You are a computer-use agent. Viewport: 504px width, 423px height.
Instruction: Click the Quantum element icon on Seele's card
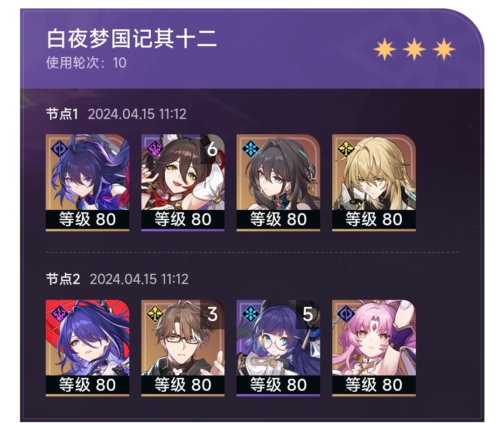point(59,149)
